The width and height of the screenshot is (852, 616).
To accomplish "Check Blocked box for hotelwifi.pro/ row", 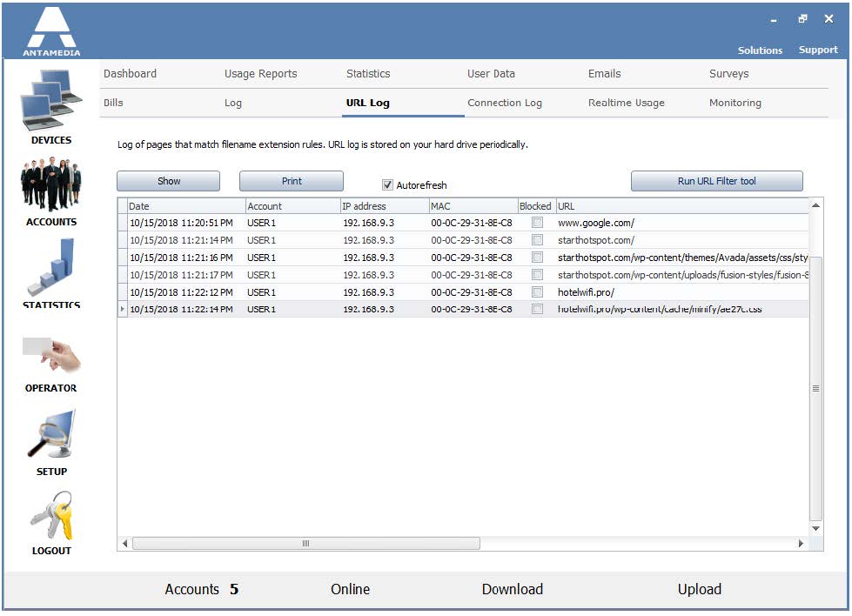I will click(x=537, y=292).
